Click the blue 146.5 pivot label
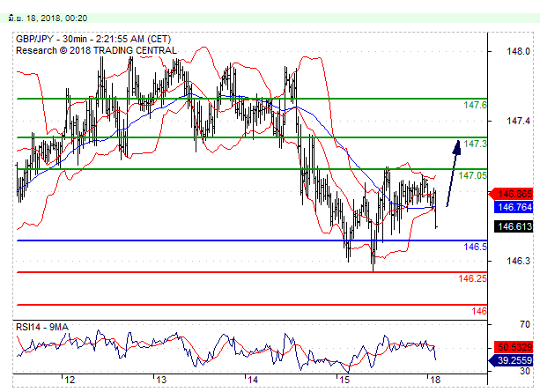 [475, 247]
